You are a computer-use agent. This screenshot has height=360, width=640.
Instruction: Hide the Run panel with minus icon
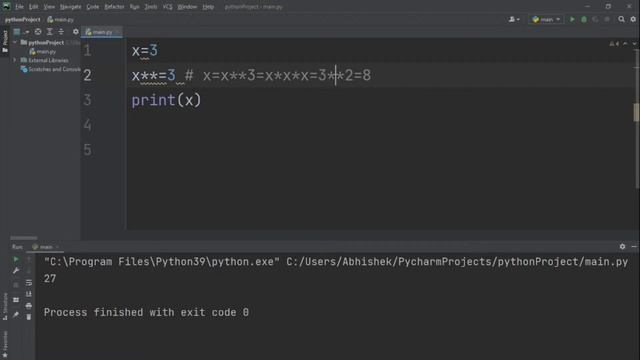(x=634, y=247)
